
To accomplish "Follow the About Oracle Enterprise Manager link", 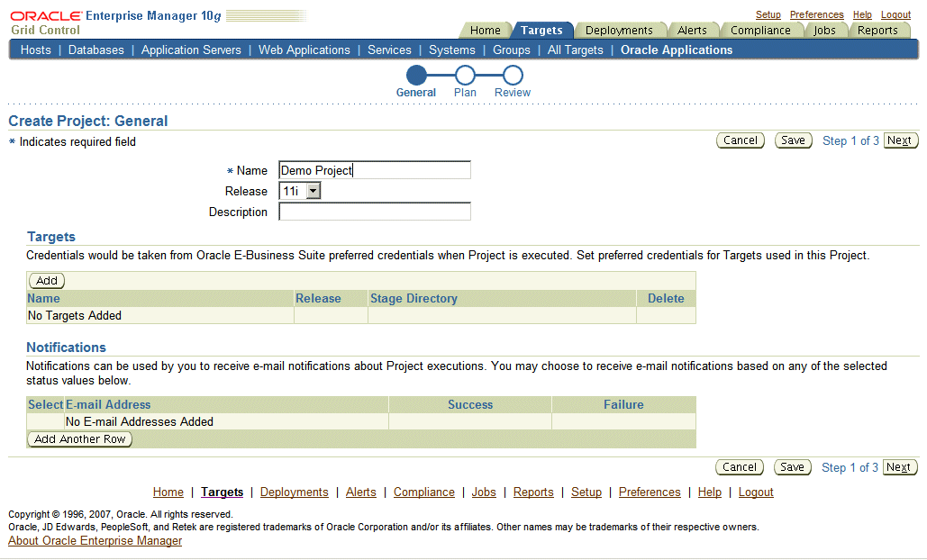I will (95, 540).
